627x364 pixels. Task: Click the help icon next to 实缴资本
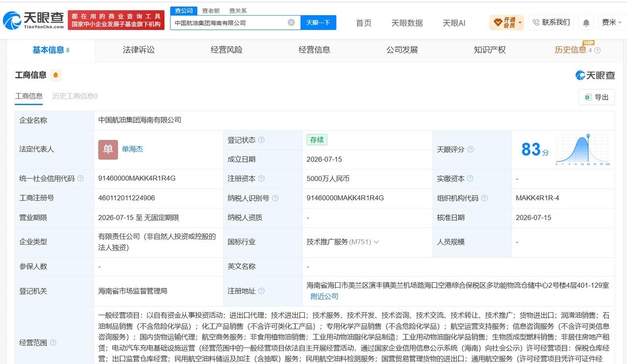[x=470, y=179]
